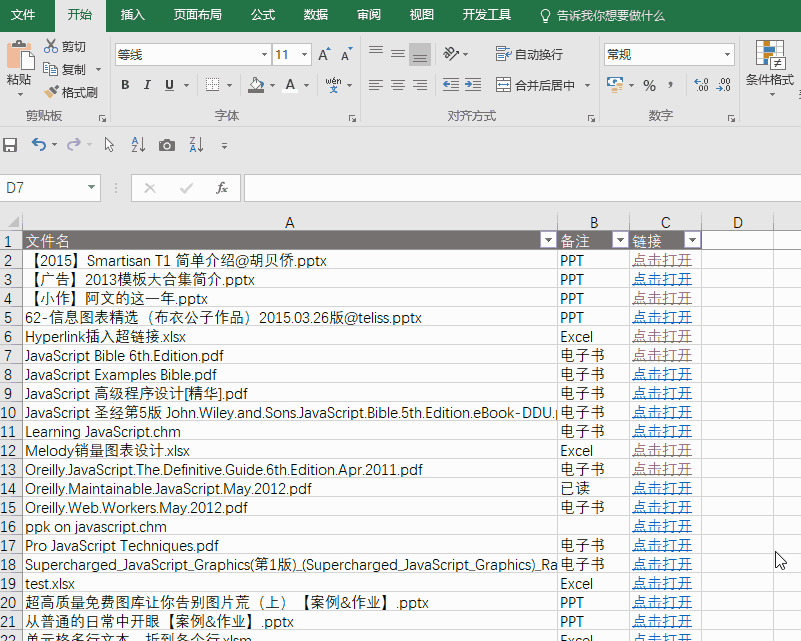The width and height of the screenshot is (801, 641).
Task: Click the Sort A to Z icon
Action: tap(138, 145)
